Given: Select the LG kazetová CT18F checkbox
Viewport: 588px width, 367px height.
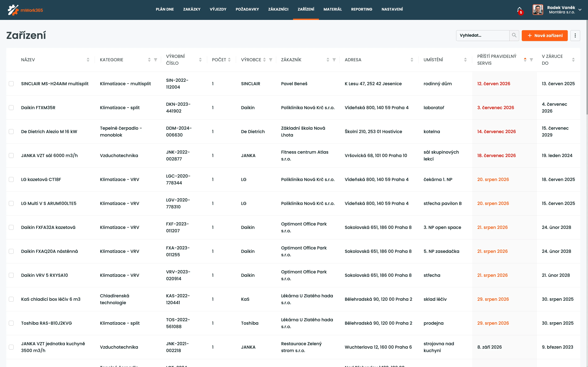Looking at the screenshot, I should [11, 180].
